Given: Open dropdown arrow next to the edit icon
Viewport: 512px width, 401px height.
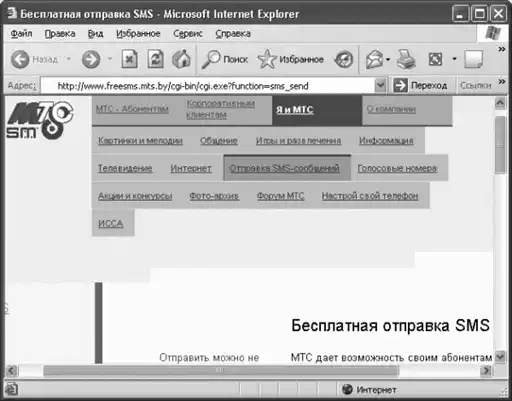Looking at the screenshot, I should click(x=454, y=59).
